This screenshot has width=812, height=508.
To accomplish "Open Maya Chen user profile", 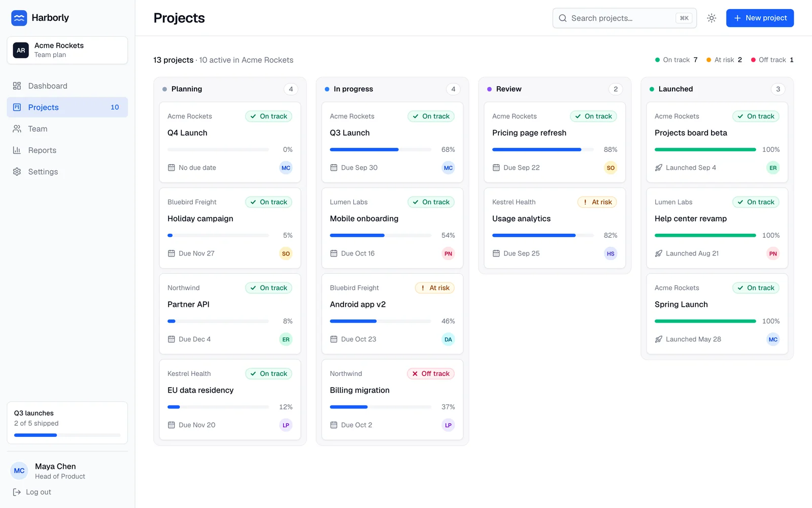I will [x=67, y=471].
